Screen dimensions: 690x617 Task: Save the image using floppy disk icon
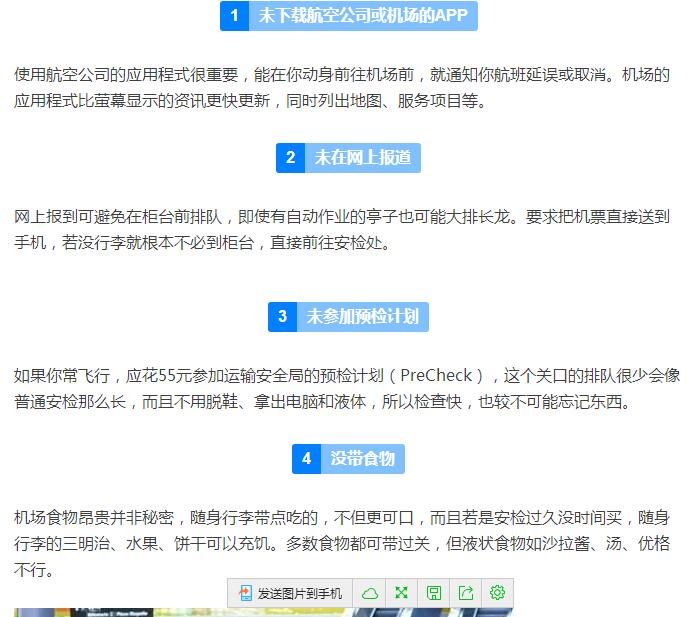tap(433, 593)
